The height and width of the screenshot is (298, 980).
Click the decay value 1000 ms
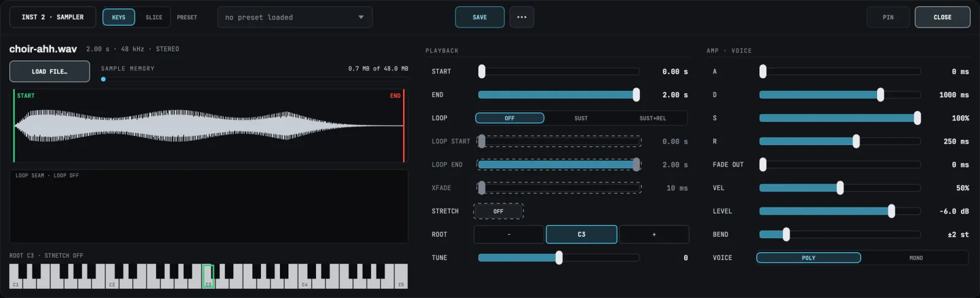[954, 95]
